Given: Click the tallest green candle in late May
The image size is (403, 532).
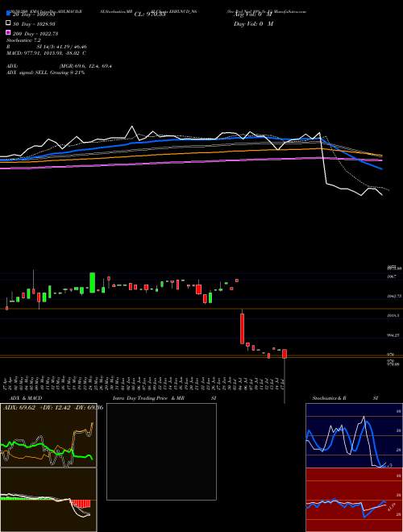Looking at the screenshot, I should point(92,283).
